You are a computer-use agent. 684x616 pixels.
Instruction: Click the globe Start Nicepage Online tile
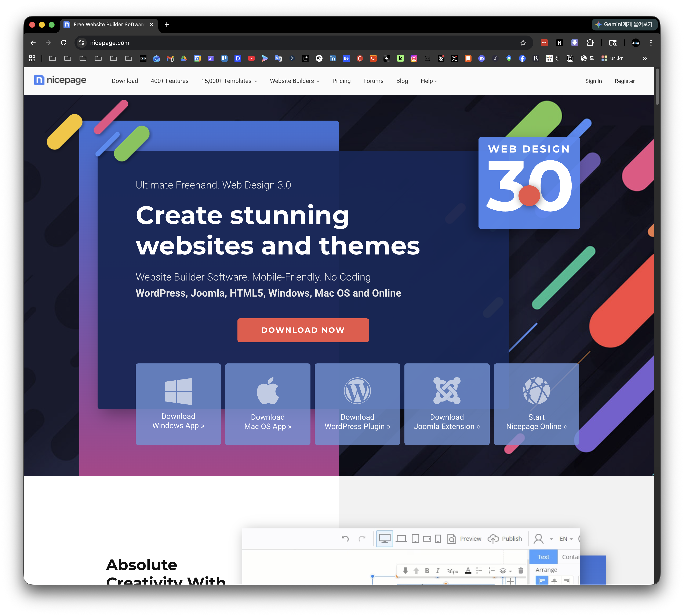(x=536, y=404)
